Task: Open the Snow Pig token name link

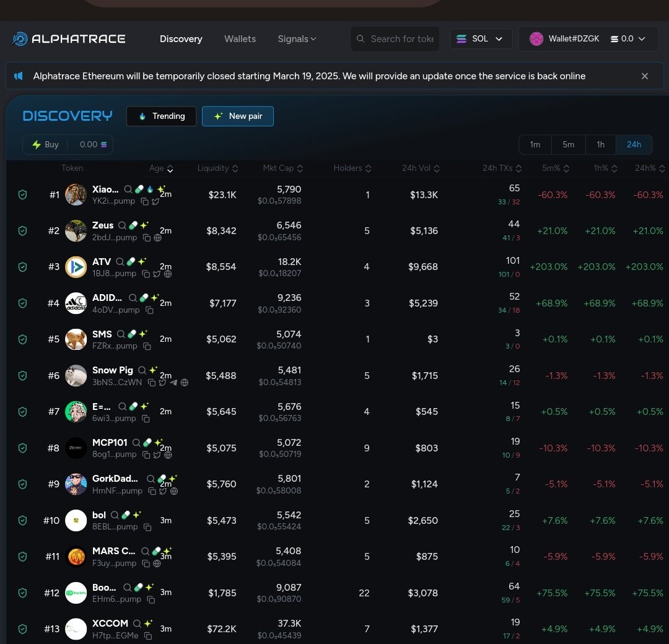Action: [x=113, y=370]
